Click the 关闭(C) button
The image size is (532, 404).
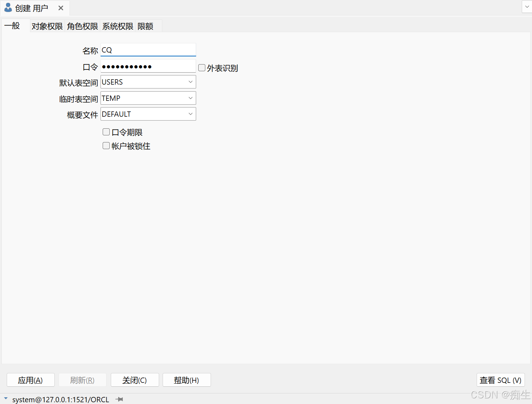135,380
